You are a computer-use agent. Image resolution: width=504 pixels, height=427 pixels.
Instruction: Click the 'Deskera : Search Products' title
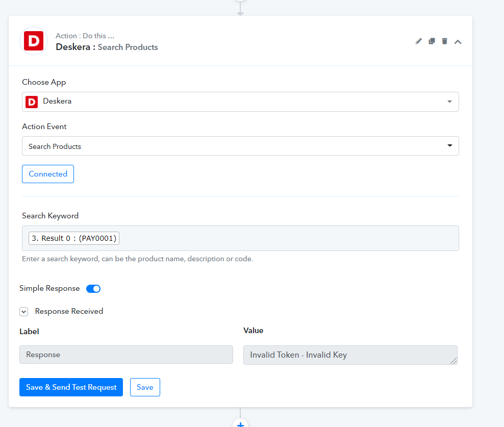click(107, 47)
